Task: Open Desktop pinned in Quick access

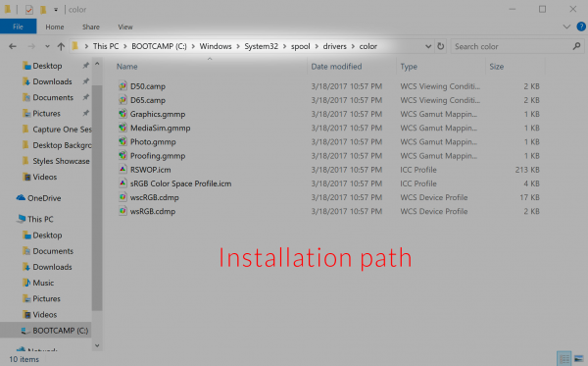Action: (47, 66)
